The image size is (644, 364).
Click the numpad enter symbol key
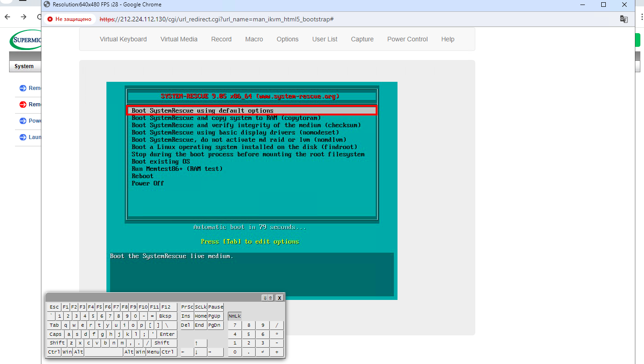(262, 352)
